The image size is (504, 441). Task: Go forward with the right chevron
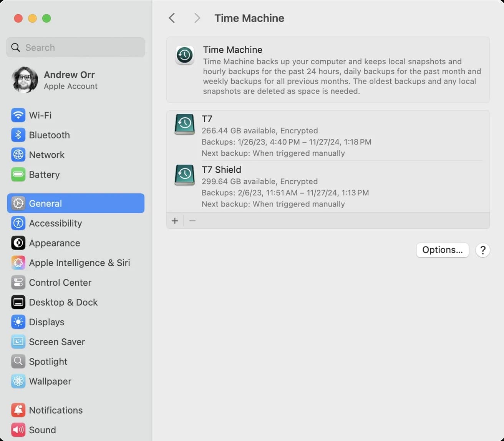click(x=197, y=18)
